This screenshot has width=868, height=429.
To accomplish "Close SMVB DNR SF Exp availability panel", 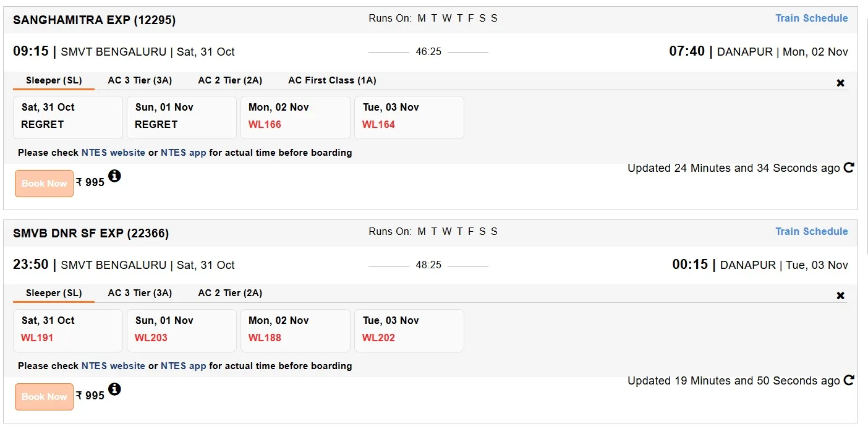I will click(840, 295).
